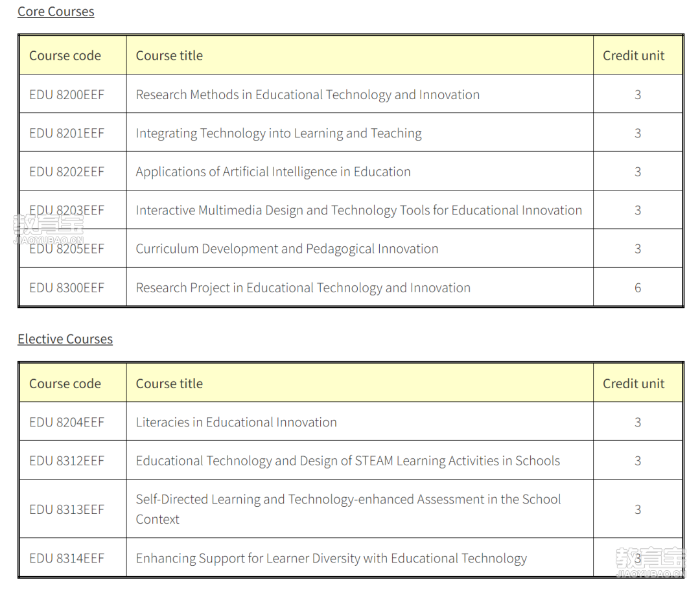Select course code EDU 8312EEF

coord(67,461)
